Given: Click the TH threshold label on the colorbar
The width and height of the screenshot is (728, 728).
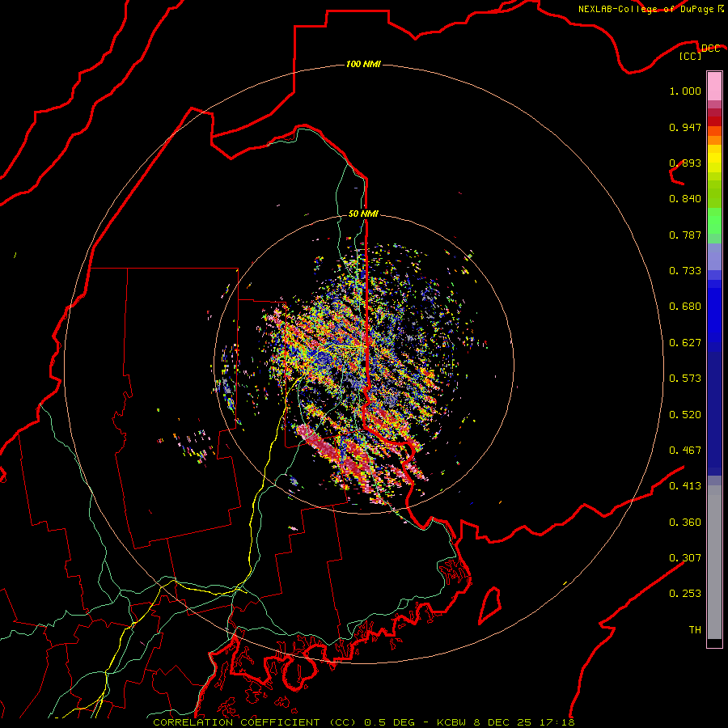Looking at the screenshot, I should coord(695,630).
